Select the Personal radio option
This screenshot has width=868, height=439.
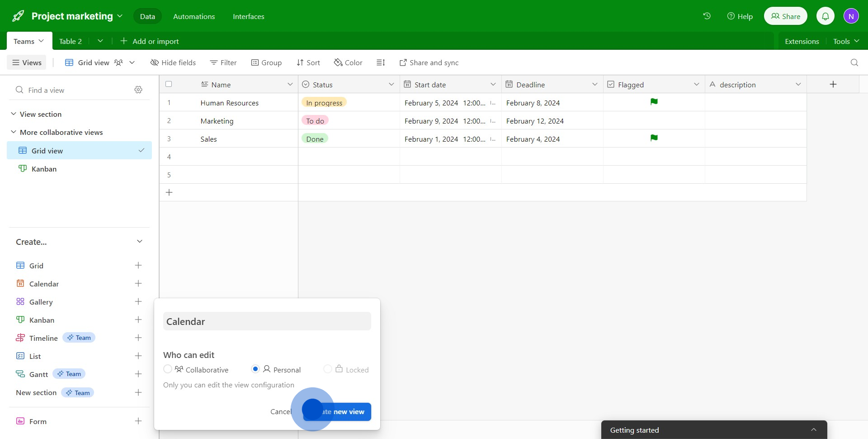(x=255, y=369)
